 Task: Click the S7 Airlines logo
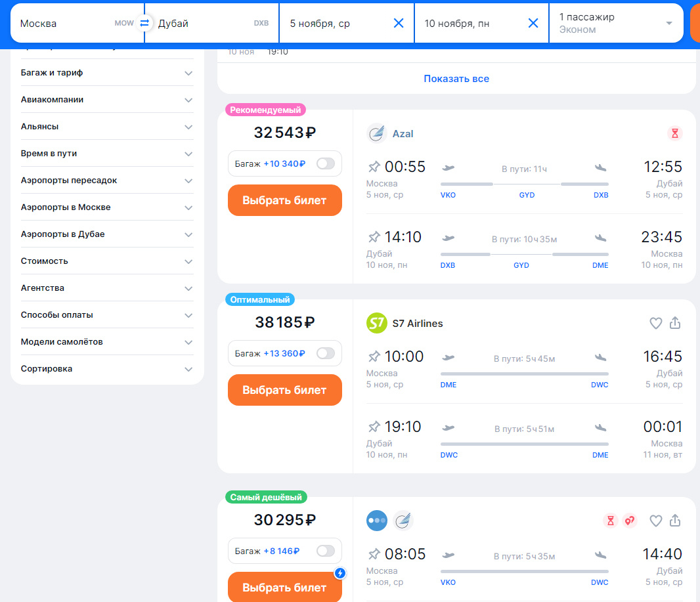pyautogui.click(x=376, y=323)
